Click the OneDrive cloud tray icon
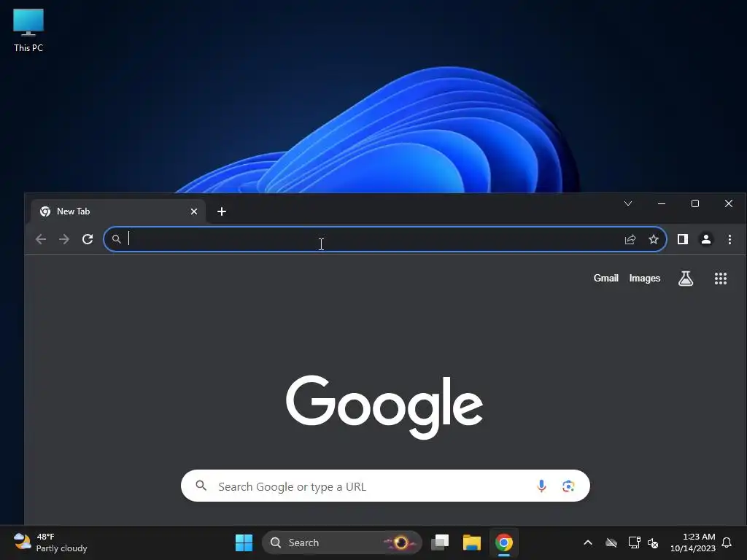747x560 pixels. [x=611, y=542]
